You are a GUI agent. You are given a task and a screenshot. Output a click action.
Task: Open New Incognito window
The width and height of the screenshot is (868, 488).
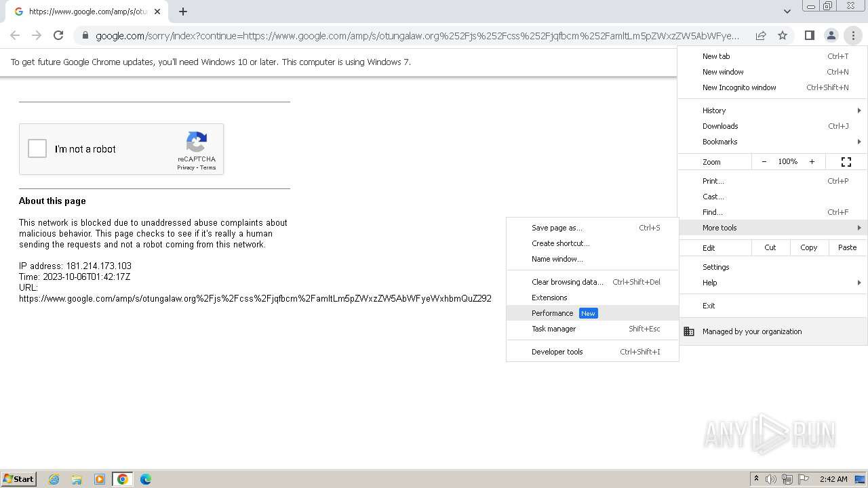772,87
